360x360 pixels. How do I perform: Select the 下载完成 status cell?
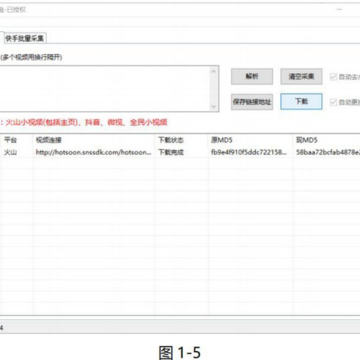pyautogui.click(x=171, y=153)
